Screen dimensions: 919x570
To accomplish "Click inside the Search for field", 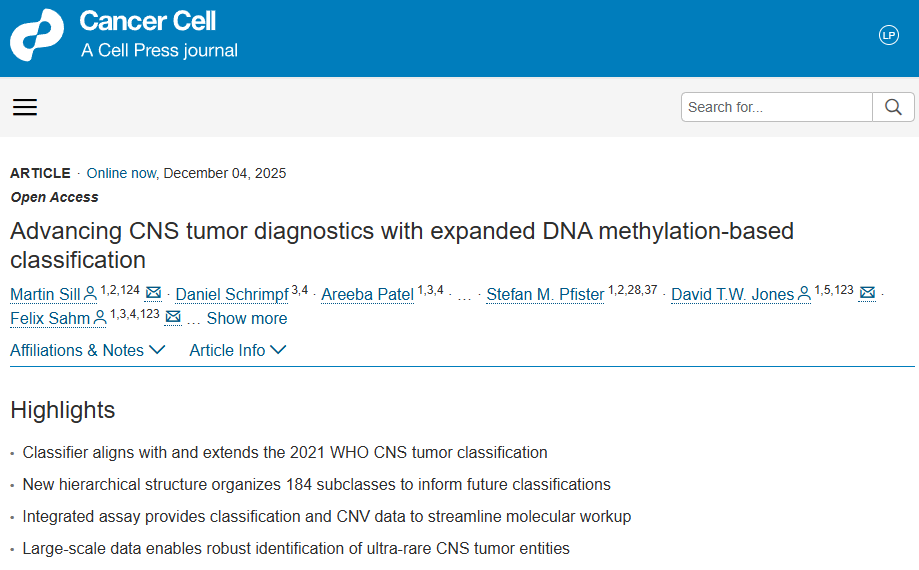I will 776,107.
